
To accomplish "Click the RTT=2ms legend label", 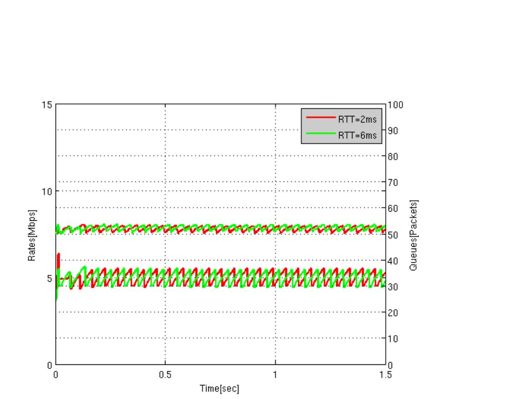I will pyautogui.click(x=357, y=119).
